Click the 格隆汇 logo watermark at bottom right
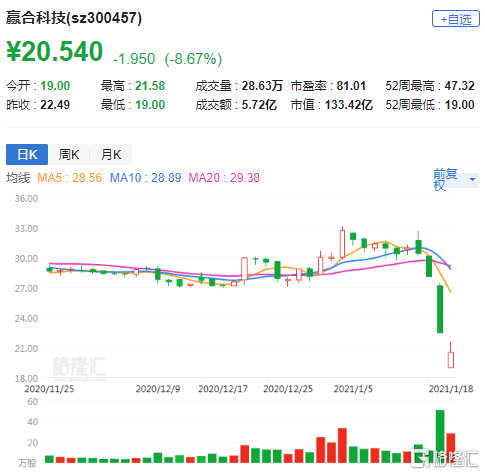Screen dimensions: 485x475 [x=446, y=458]
